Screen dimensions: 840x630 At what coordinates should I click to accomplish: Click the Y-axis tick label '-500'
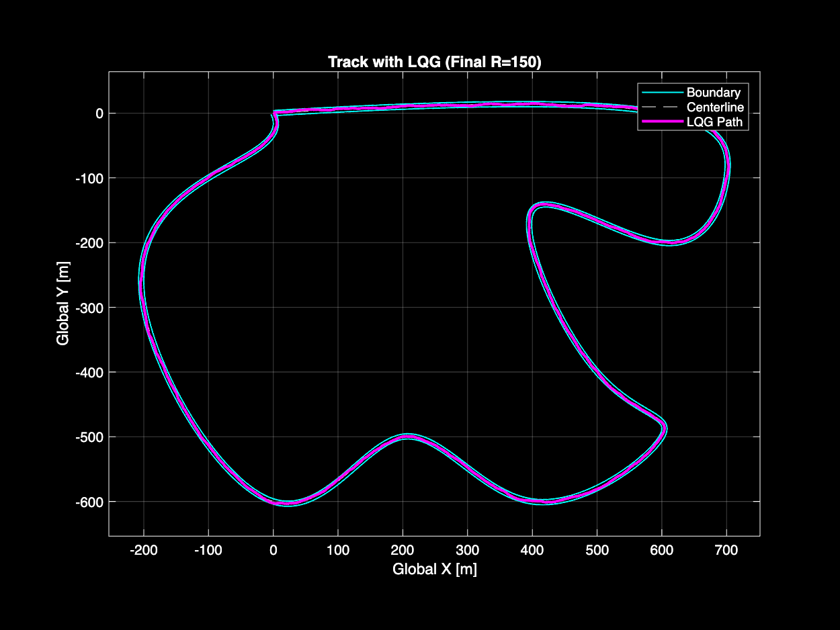point(89,437)
